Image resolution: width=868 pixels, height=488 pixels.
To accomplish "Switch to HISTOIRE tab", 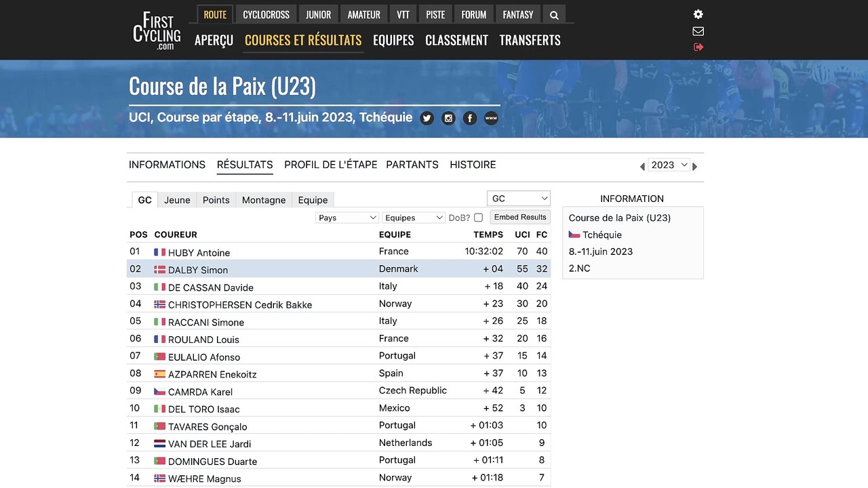I will pyautogui.click(x=473, y=165).
